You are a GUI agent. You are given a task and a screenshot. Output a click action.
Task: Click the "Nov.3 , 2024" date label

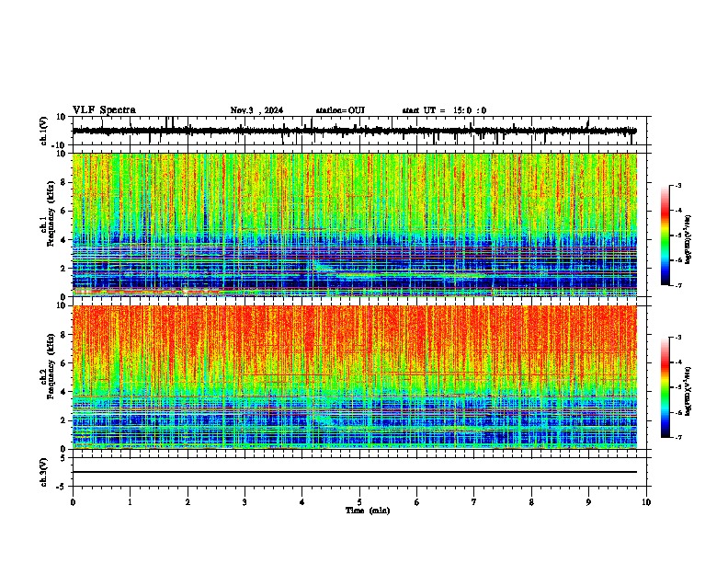pyautogui.click(x=256, y=110)
